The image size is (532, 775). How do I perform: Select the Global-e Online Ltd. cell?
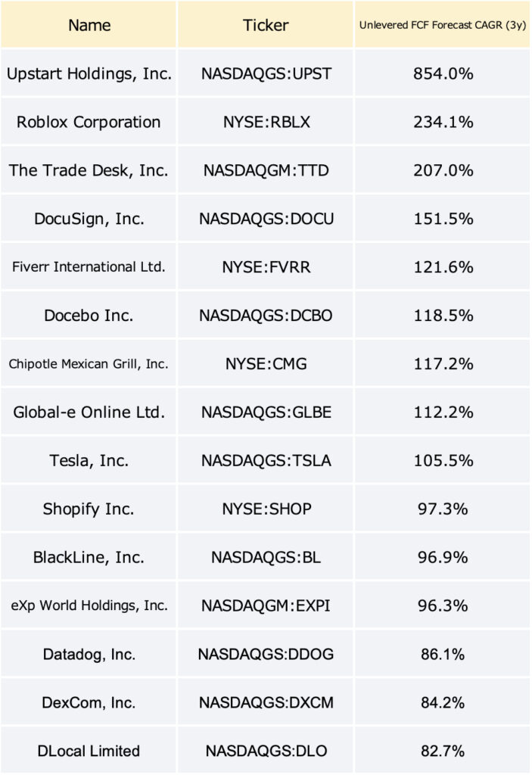pos(89,412)
